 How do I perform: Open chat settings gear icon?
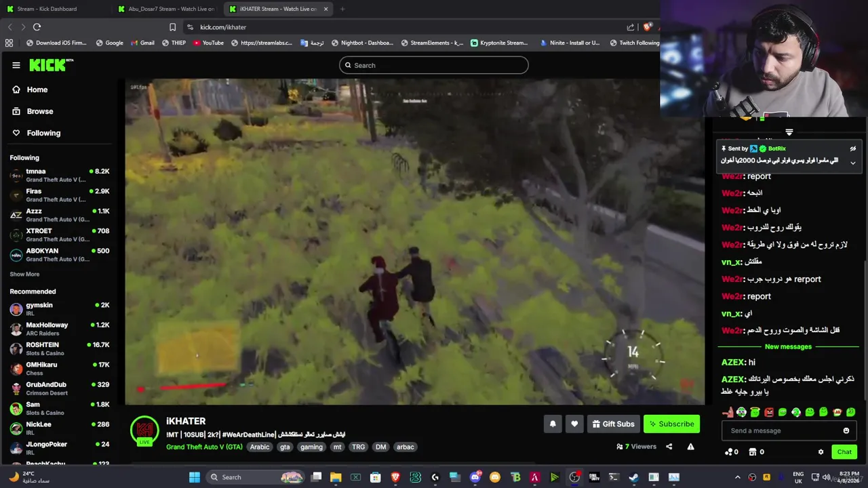coord(821,452)
